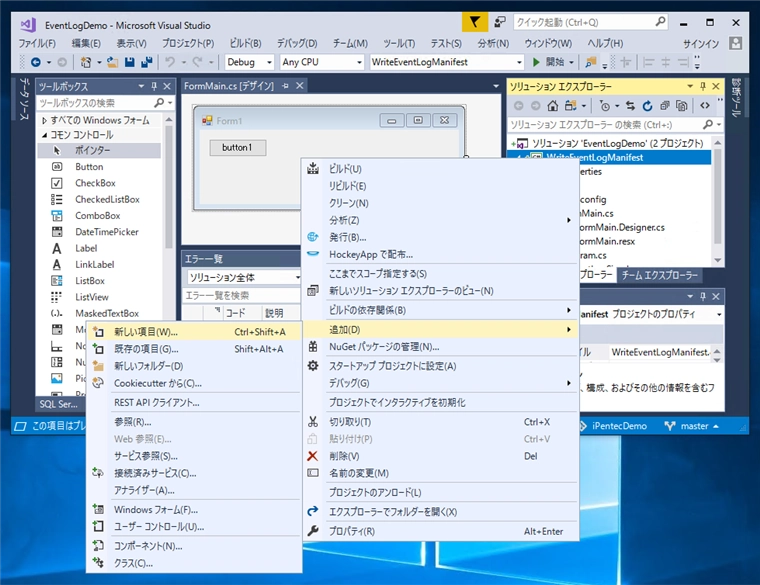Viewport: 760px width, 585px height.
Task: Open the Toolbox window options dropdown arrow
Action: (141, 86)
